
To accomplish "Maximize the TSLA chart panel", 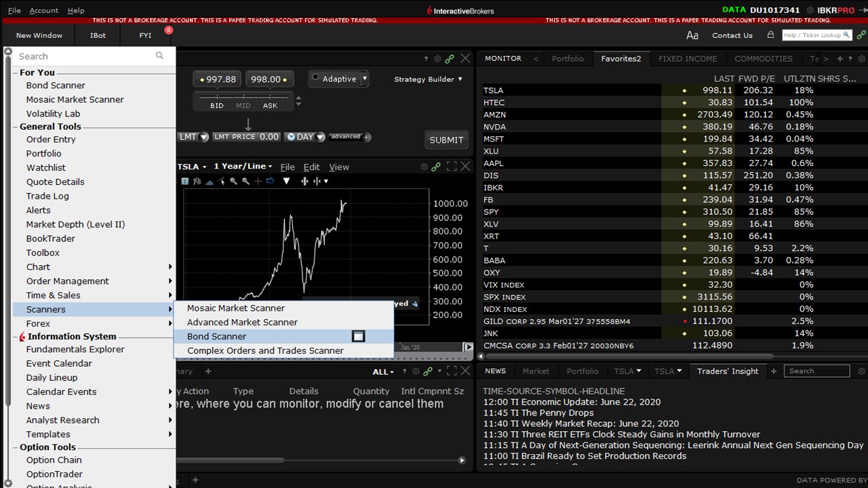I will pyautogui.click(x=452, y=167).
